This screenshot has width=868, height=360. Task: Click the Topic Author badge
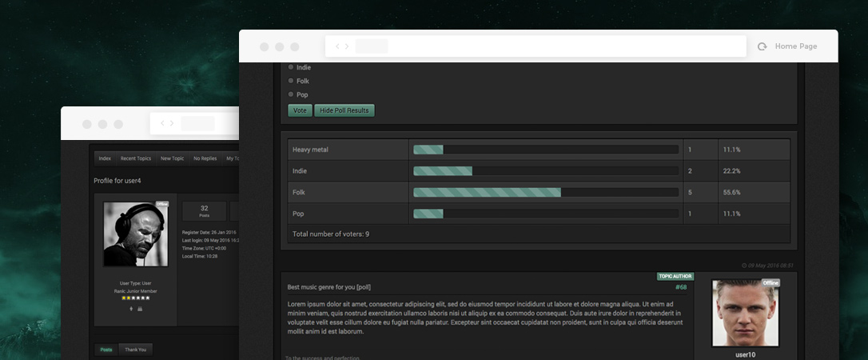point(675,276)
